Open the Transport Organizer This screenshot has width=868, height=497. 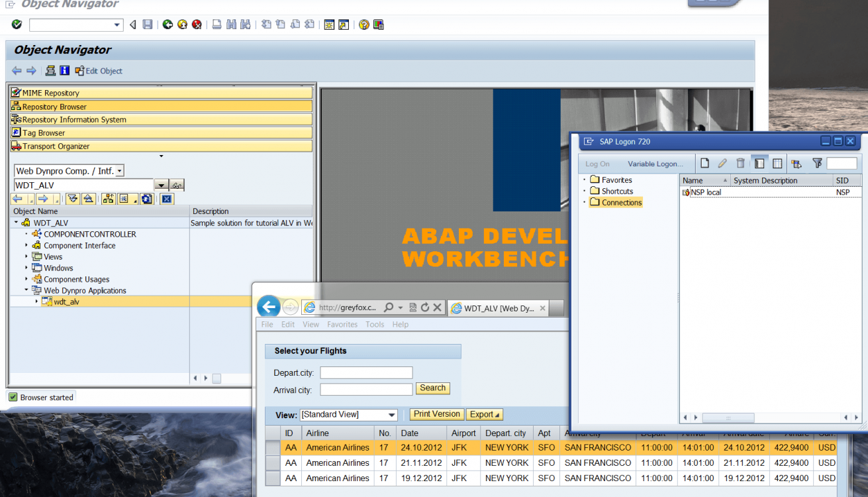click(x=162, y=146)
